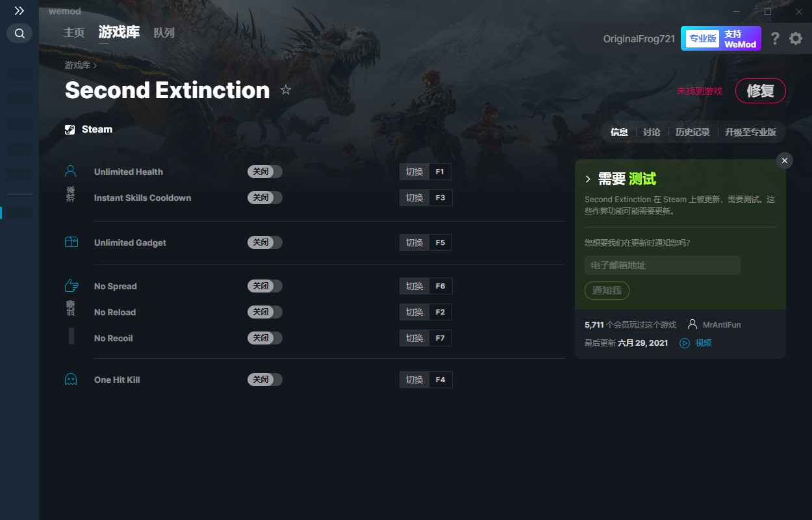Image resolution: width=812 pixels, height=520 pixels.
Task: Click the ghost enemy icon beside One Hit Kill
Action: click(x=71, y=379)
